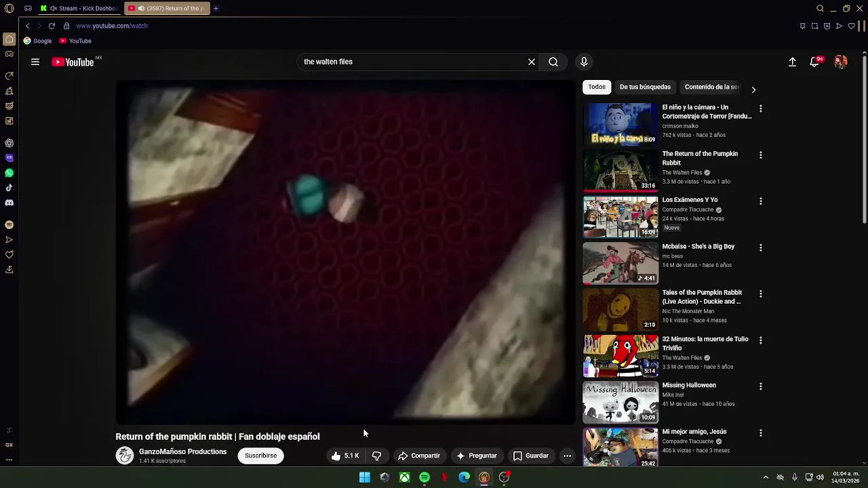
Task: Open Preguntar ask button
Action: pyautogui.click(x=477, y=455)
